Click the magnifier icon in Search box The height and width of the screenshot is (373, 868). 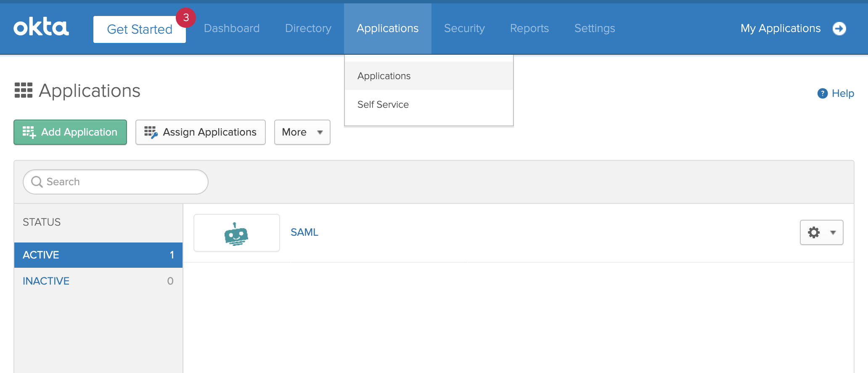[37, 182]
